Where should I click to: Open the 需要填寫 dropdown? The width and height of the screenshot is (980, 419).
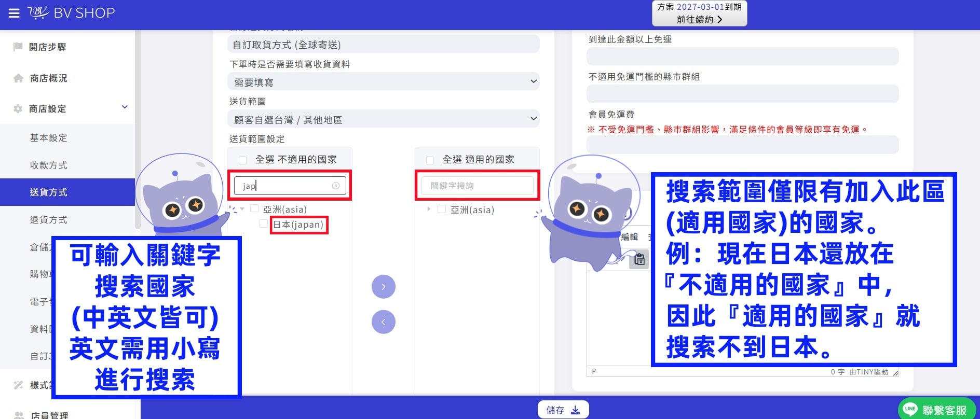(384, 82)
